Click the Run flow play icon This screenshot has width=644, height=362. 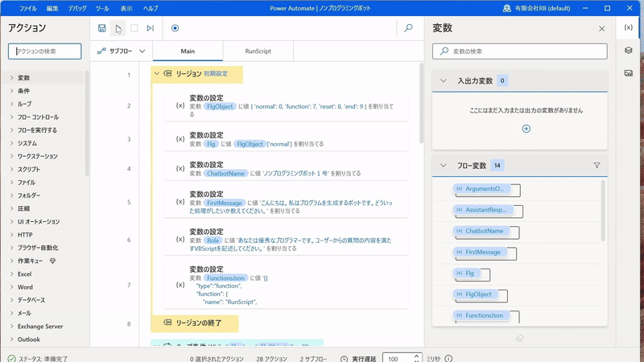[x=118, y=28]
